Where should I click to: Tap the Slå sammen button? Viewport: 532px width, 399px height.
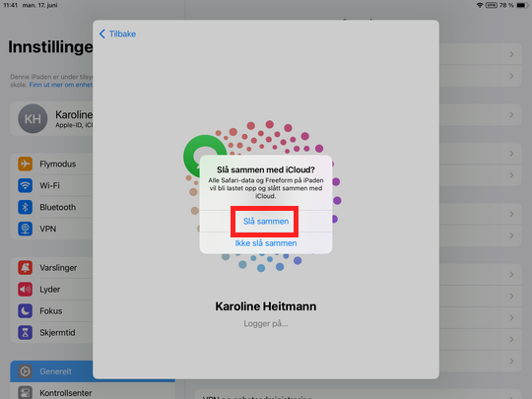click(x=266, y=222)
